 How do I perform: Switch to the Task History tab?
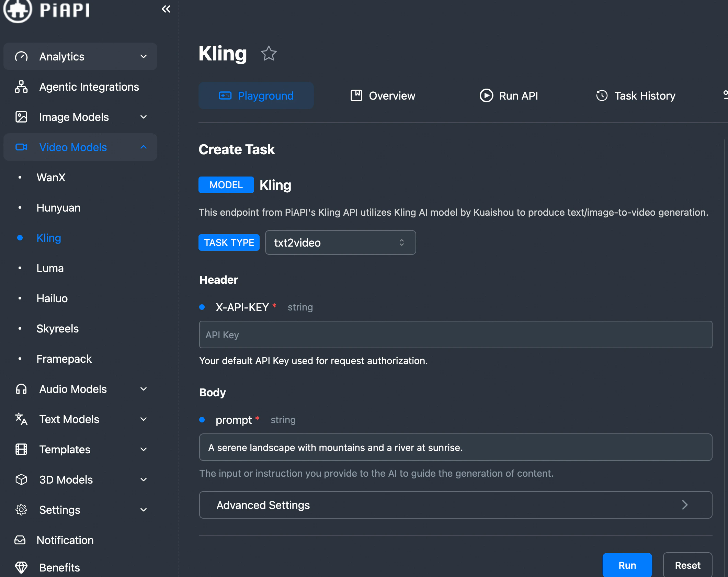[x=635, y=95]
